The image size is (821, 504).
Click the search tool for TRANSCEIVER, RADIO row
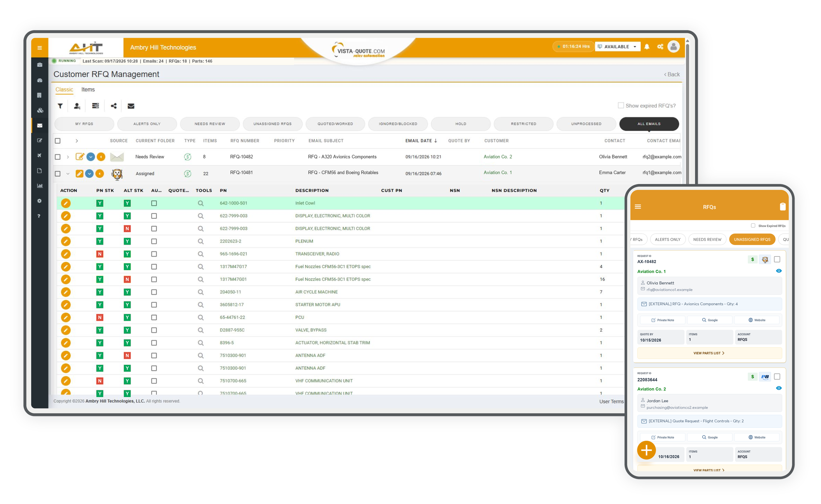[x=201, y=254]
